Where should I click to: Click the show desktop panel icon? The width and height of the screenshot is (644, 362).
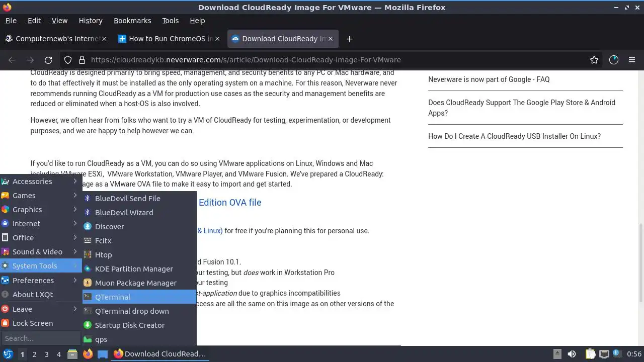tap(103, 354)
